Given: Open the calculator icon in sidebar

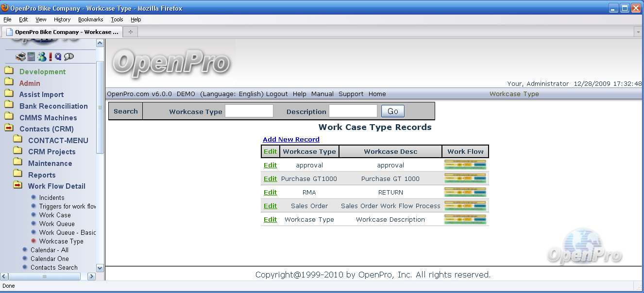Looking at the screenshot, I should pyautogui.click(x=31, y=57).
